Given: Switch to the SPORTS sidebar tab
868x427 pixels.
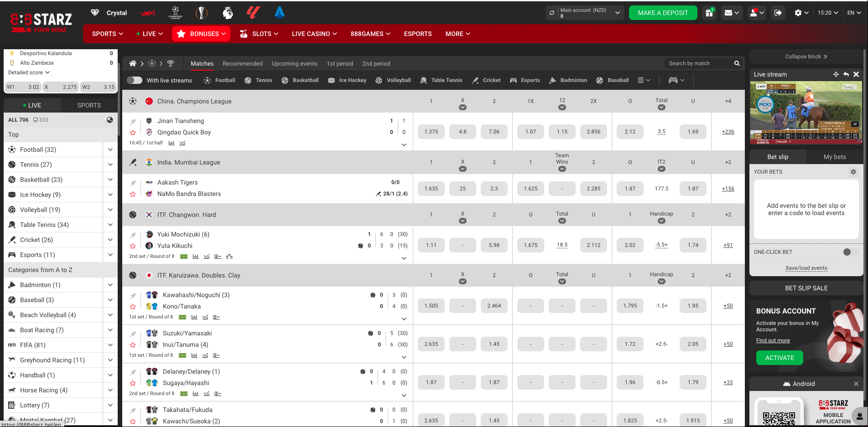Looking at the screenshot, I should (x=89, y=105).
